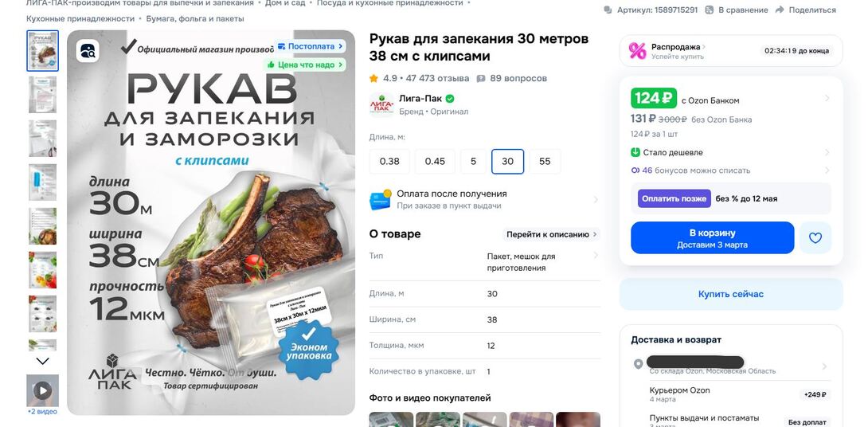The image size is (868, 427).
Task: Select length option 55
Action: (x=545, y=162)
